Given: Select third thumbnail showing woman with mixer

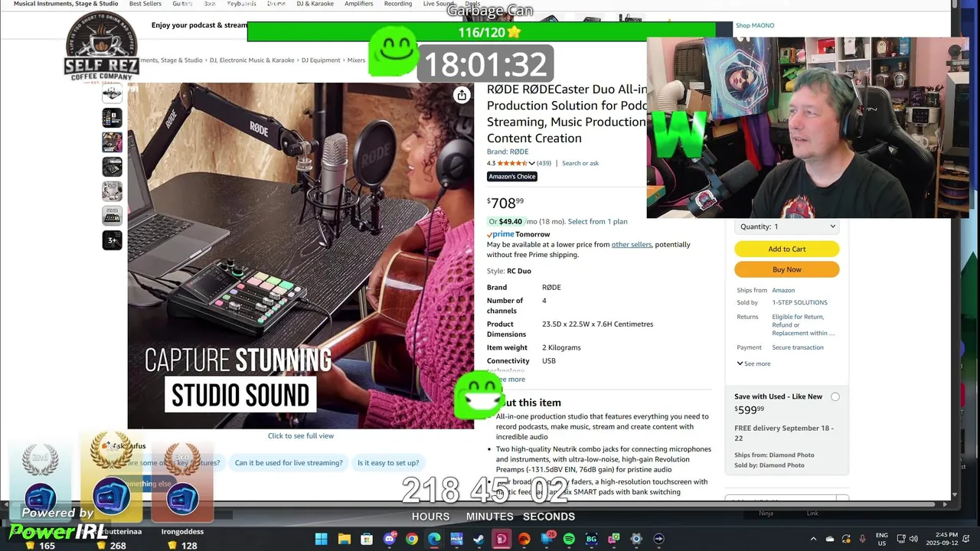Looking at the screenshot, I should point(112,142).
